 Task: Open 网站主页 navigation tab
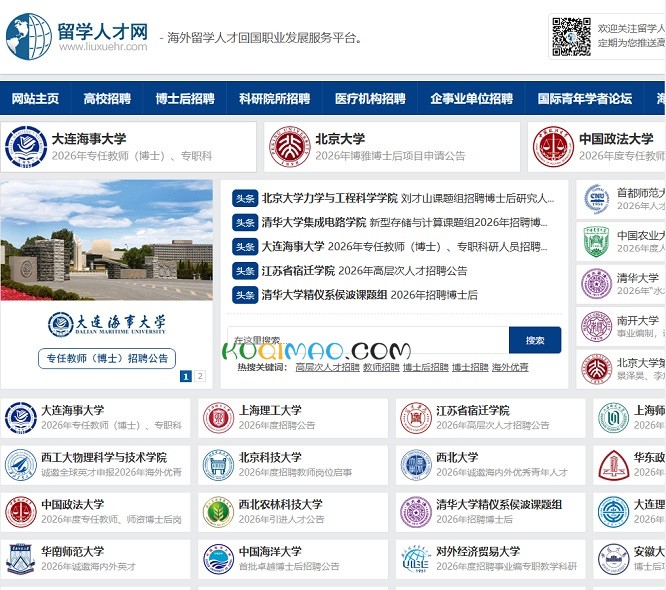click(35, 99)
